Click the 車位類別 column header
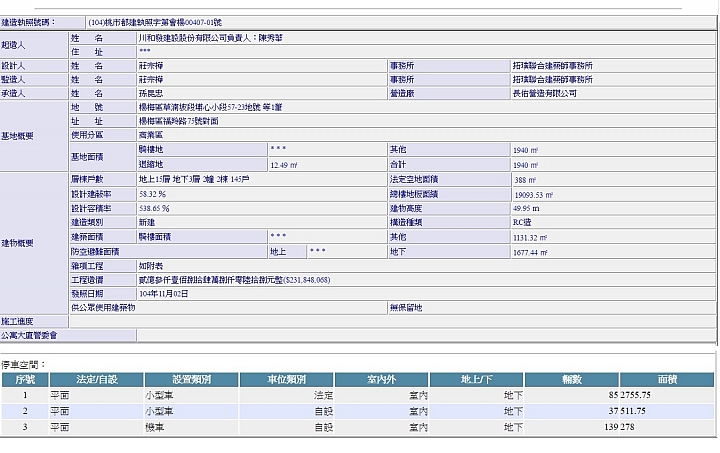Screen dimensions: 720x453 [287, 380]
